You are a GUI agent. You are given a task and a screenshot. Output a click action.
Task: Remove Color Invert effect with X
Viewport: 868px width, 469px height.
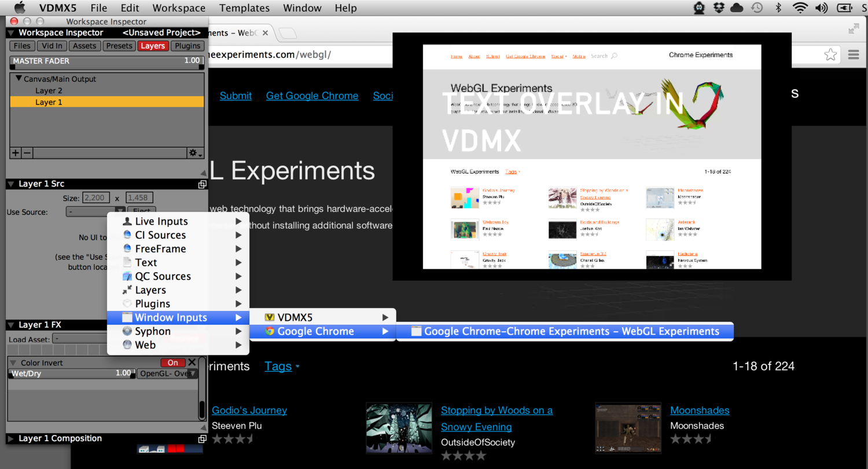[192, 362]
